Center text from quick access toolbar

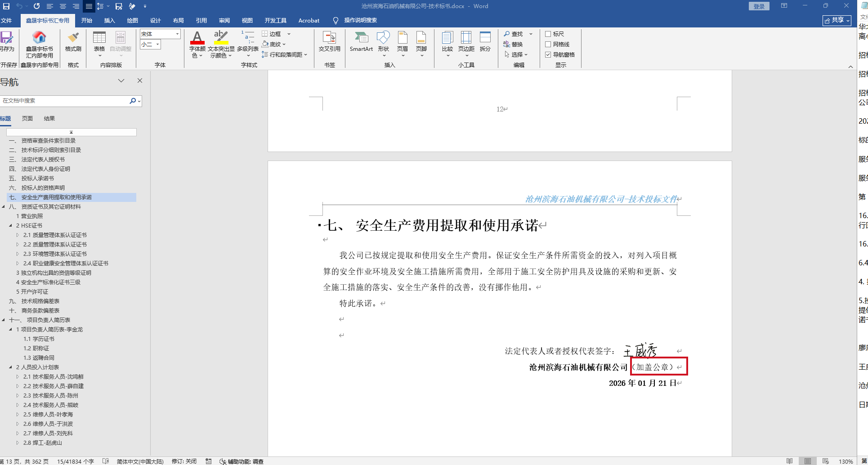(63, 6)
